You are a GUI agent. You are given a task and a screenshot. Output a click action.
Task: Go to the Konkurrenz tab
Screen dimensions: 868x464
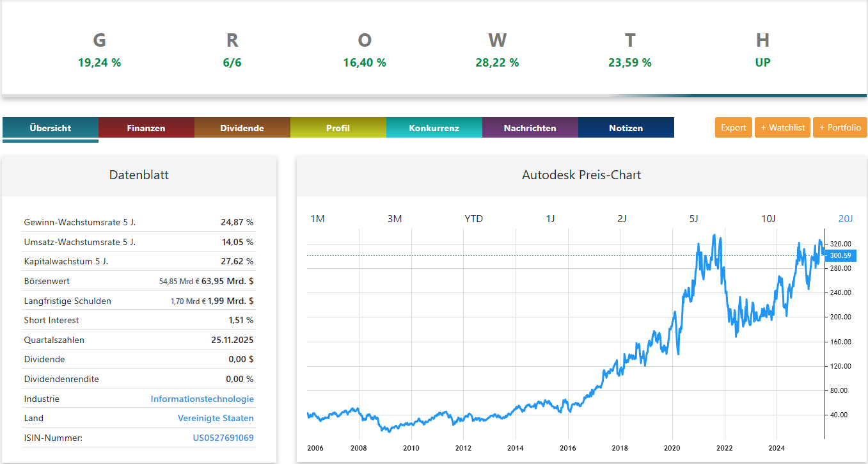(434, 128)
